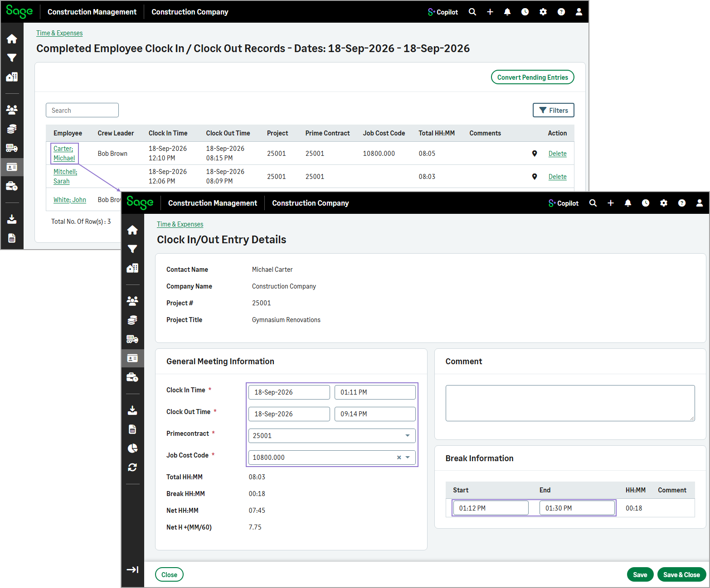Click Clock In Time column header

(x=168, y=133)
